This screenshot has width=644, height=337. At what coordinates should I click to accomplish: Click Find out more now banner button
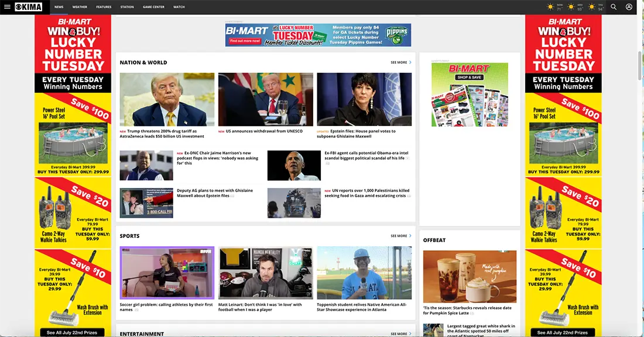[245, 40]
